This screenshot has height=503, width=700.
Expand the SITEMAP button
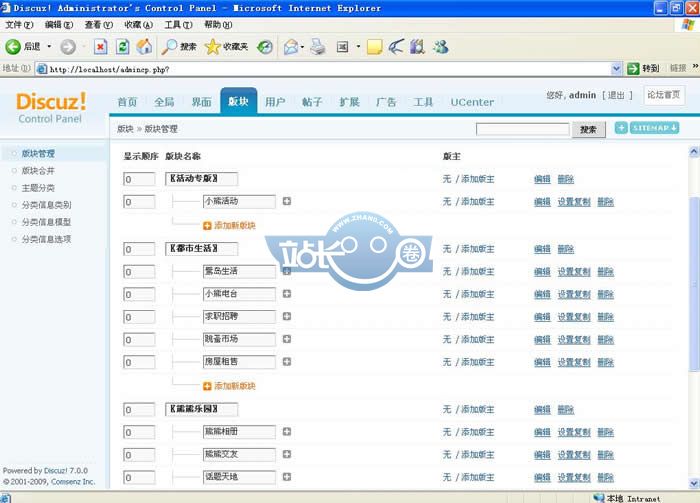coord(654,128)
